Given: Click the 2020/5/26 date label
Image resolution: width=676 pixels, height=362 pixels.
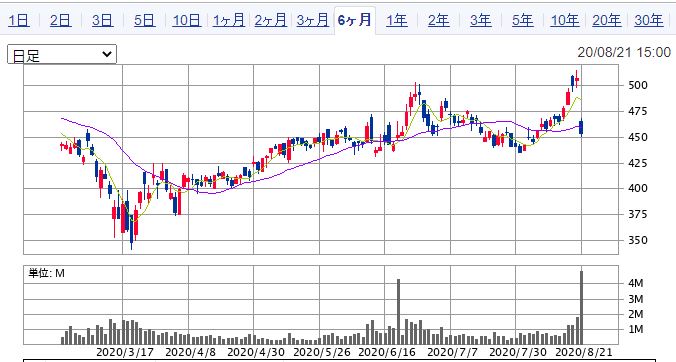Looking at the screenshot, I should 321,352.
